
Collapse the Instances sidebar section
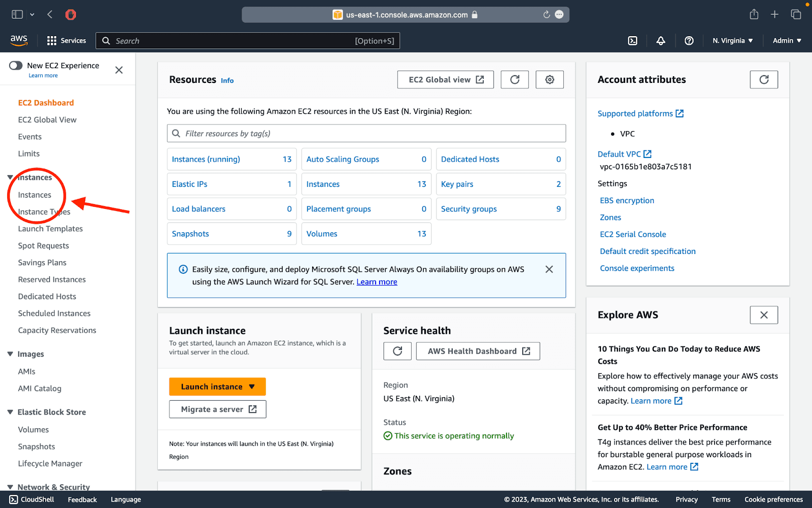10,177
